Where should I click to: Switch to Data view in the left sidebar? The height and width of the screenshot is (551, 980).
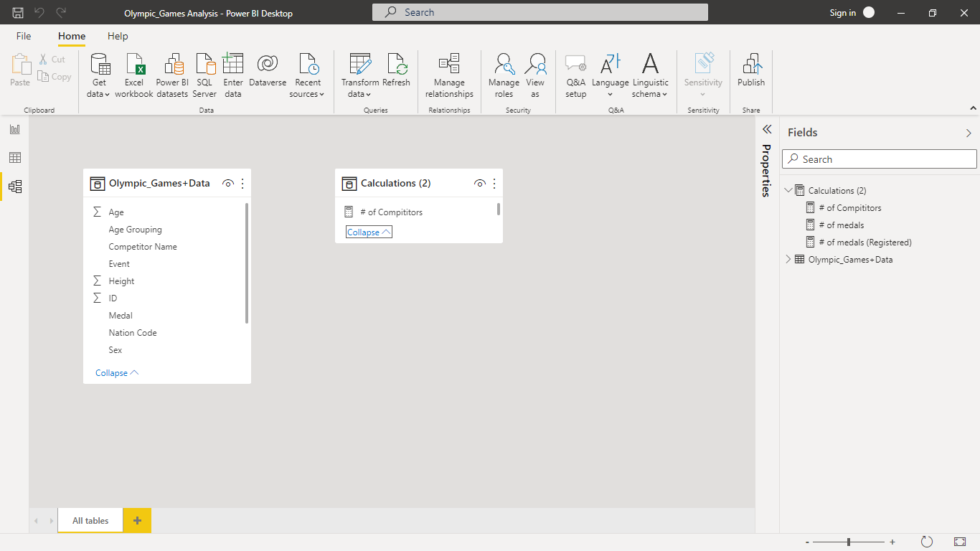pos(14,158)
